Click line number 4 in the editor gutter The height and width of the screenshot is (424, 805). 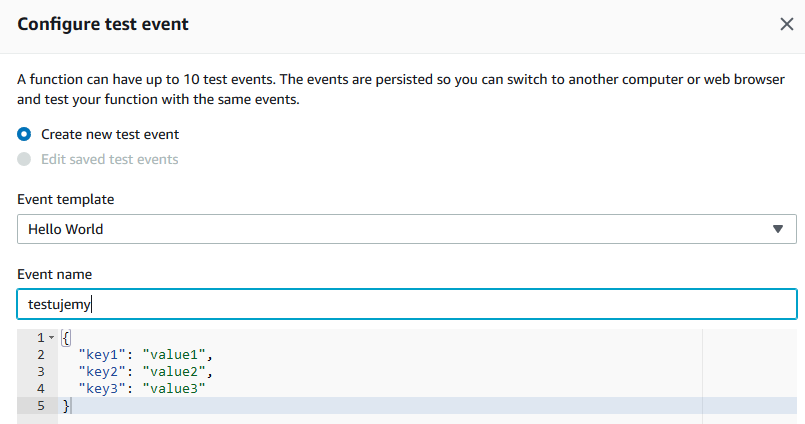[41, 389]
